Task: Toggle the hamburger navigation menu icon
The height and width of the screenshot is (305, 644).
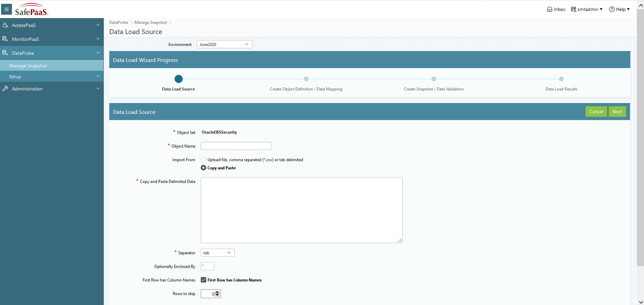Action: tap(7, 9)
